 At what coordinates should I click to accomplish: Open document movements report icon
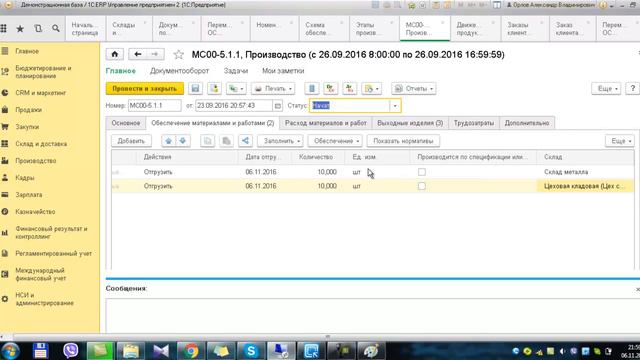[312, 89]
